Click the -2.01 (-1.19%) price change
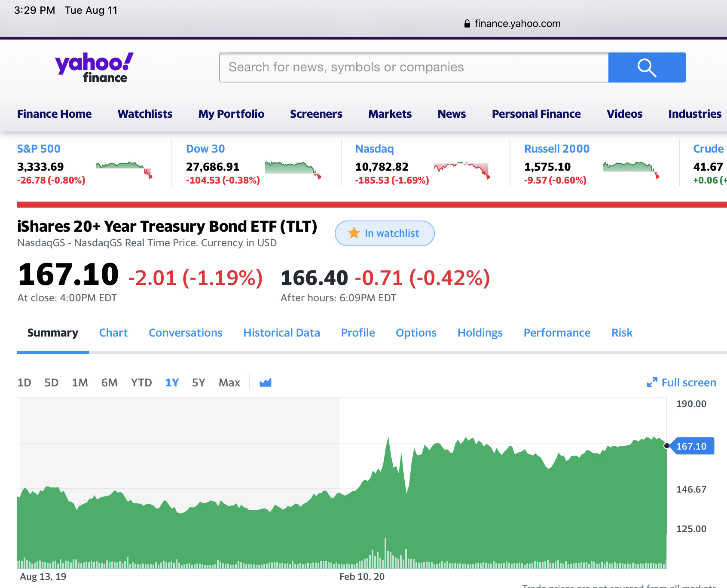Viewport: 727px width, 588px height. point(195,278)
